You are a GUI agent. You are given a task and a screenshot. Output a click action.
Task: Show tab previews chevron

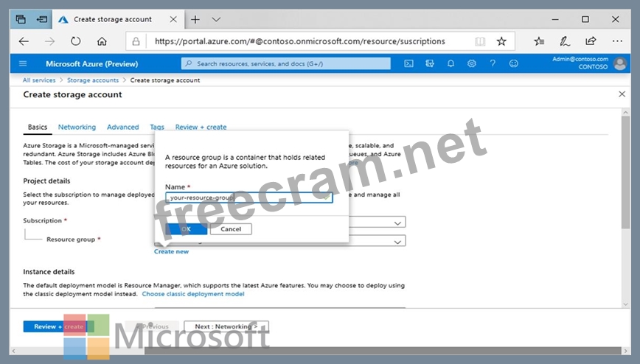point(216,19)
